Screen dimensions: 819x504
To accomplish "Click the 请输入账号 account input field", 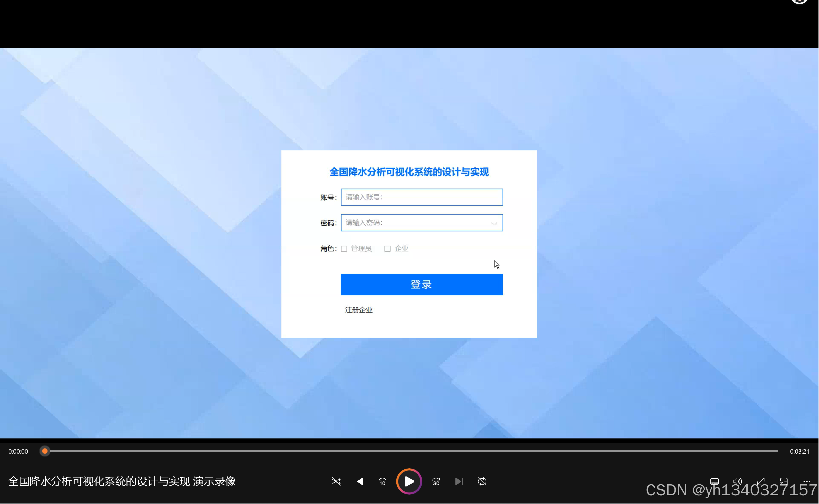I will [x=422, y=197].
